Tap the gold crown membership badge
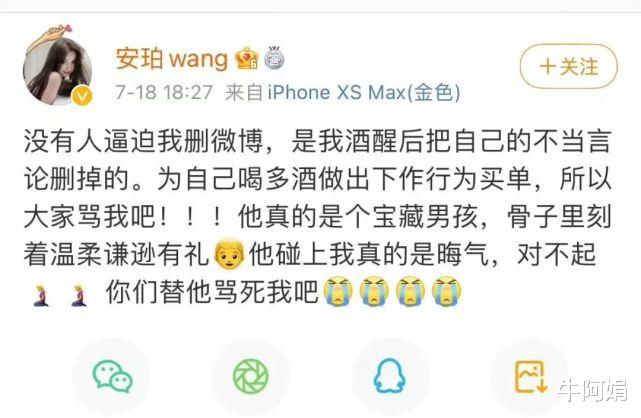The height and width of the screenshot is (418, 641). pyautogui.click(x=247, y=58)
